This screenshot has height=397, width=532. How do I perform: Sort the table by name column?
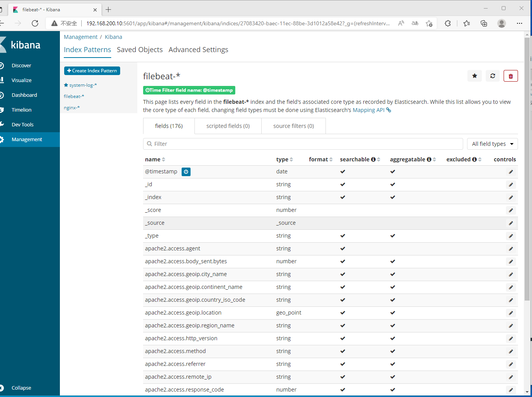155,159
